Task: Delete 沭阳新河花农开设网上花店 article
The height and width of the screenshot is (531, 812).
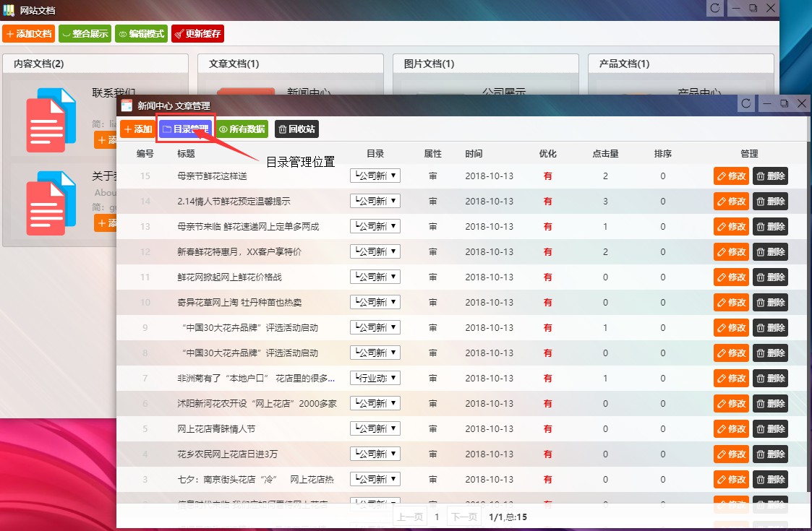Action: coord(771,404)
